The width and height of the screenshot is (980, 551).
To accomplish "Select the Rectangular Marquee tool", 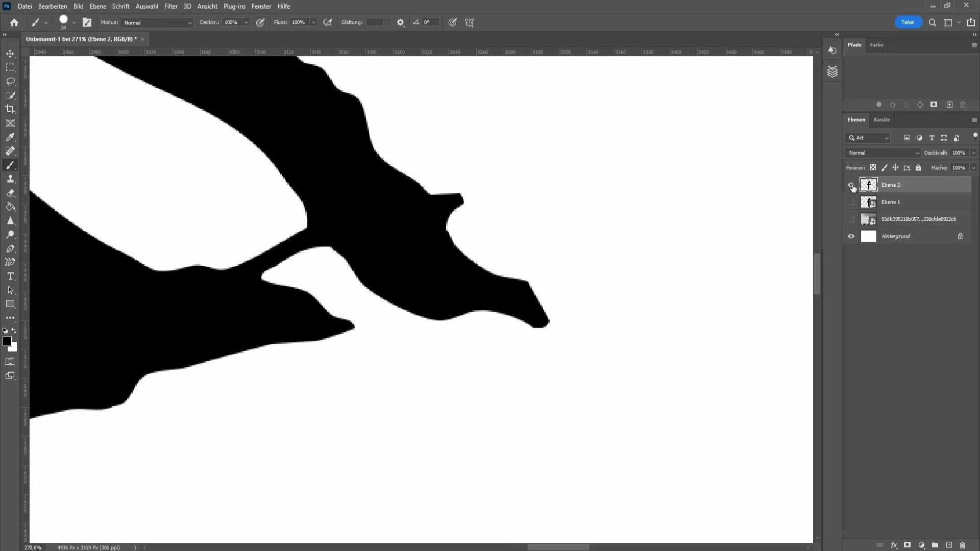I will pyautogui.click(x=10, y=67).
